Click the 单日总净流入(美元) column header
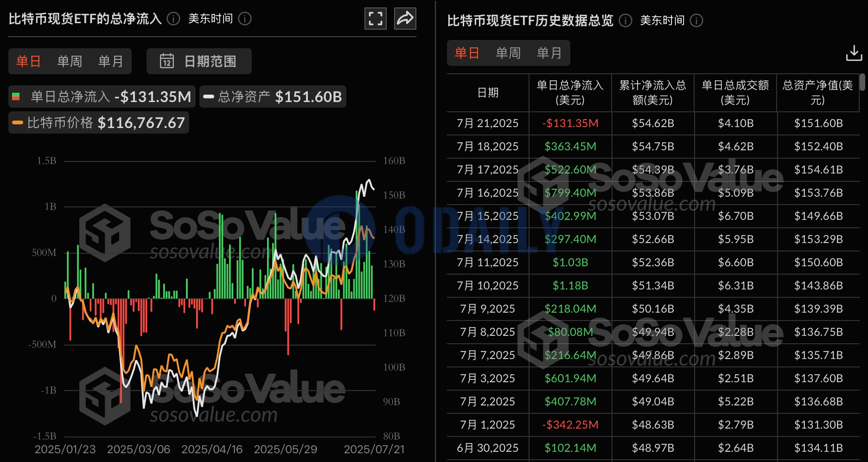 tap(570, 93)
